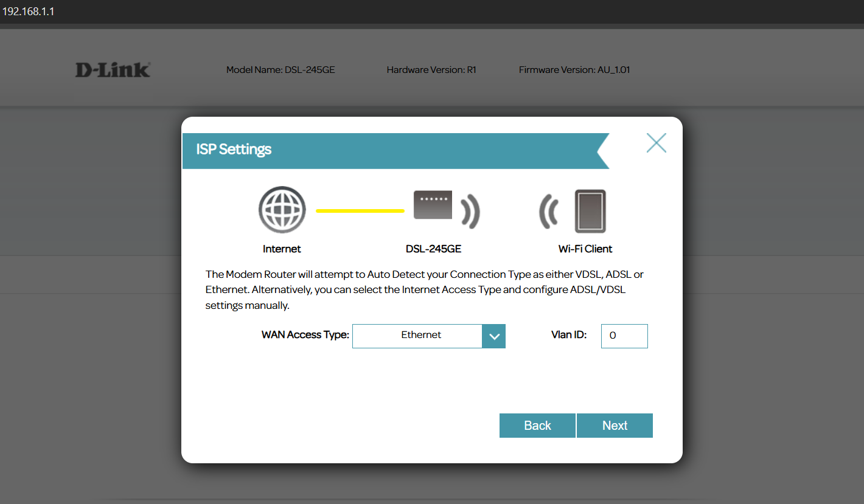Click the router's wireless signal waves icon
The image size is (864, 504).
coord(470,212)
